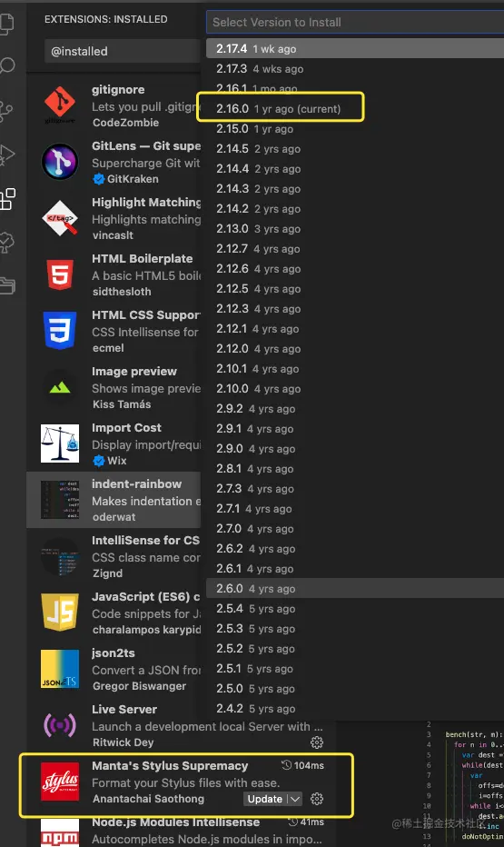This screenshot has height=847, width=504.
Task: Select version 2.7.3 entry
Action: [355, 488]
